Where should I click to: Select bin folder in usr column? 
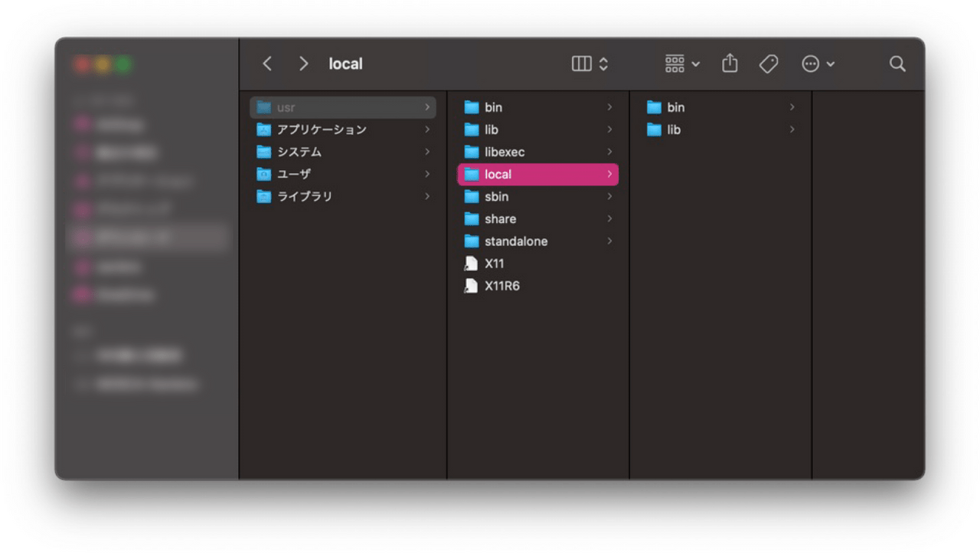(537, 107)
